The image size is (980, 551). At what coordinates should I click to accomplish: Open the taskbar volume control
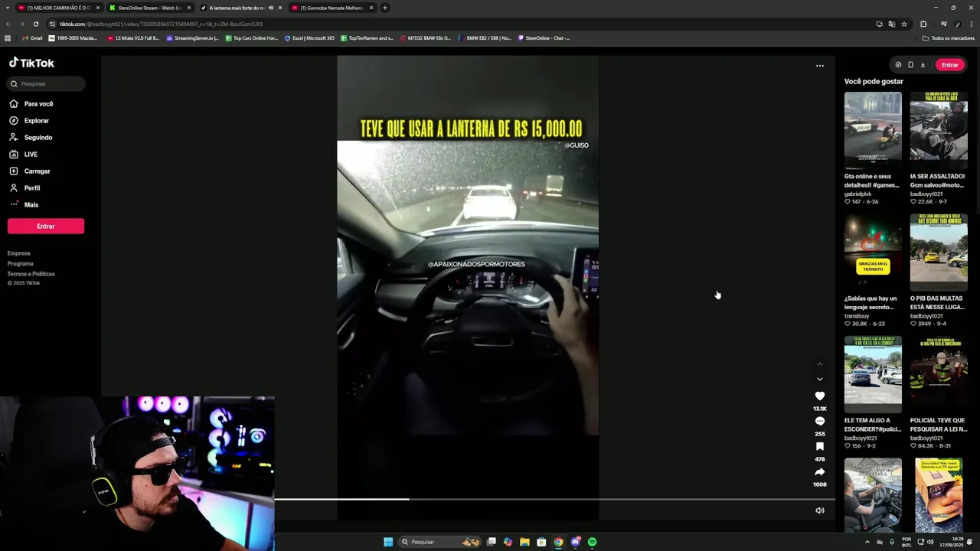tap(930, 542)
